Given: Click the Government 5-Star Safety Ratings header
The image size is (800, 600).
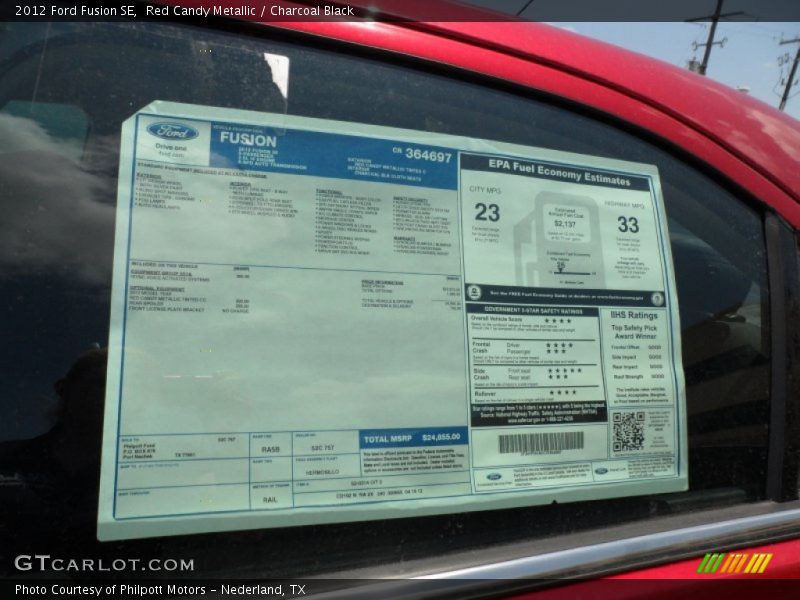Looking at the screenshot, I should click(x=533, y=310).
